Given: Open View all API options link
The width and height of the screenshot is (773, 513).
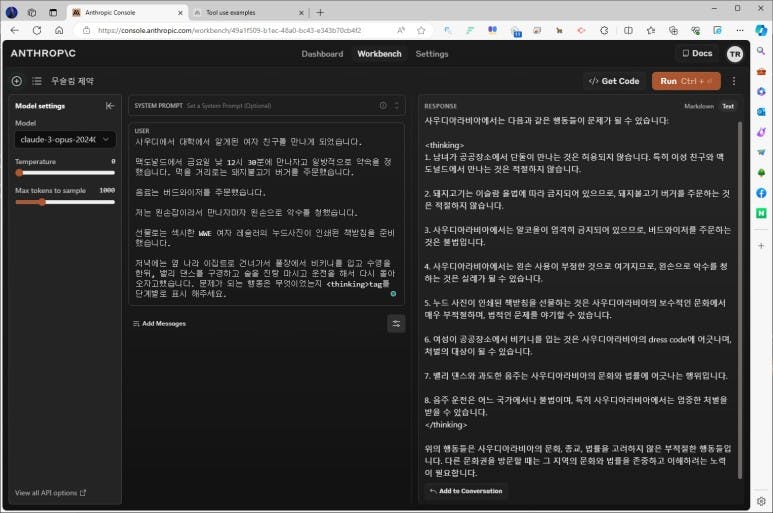Looking at the screenshot, I should [x=50, y=492].
